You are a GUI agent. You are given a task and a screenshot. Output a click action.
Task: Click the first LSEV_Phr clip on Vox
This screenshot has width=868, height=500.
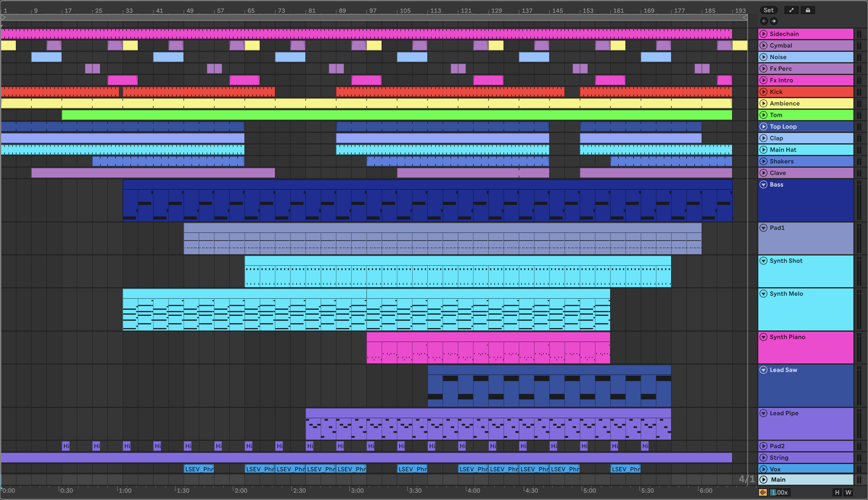[199, 469]
